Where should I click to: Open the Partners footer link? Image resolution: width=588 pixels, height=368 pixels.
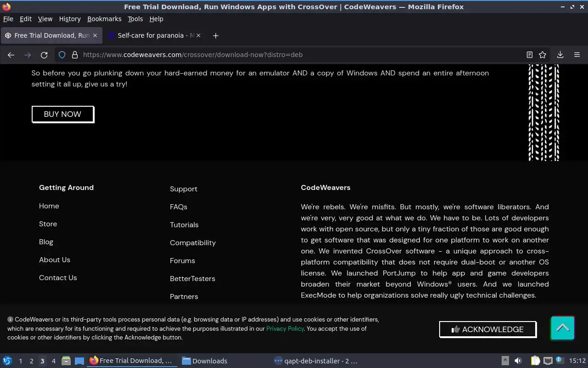pyautogui.click(x=184, y=297)
